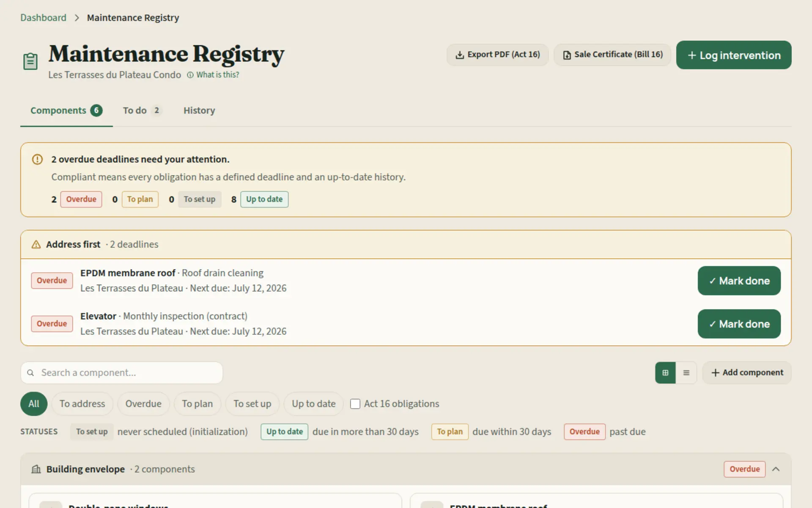Screen dimensions: 812x508
Task: Click the warning circle icon in overdue alert
Action: [x=38, y=160]
